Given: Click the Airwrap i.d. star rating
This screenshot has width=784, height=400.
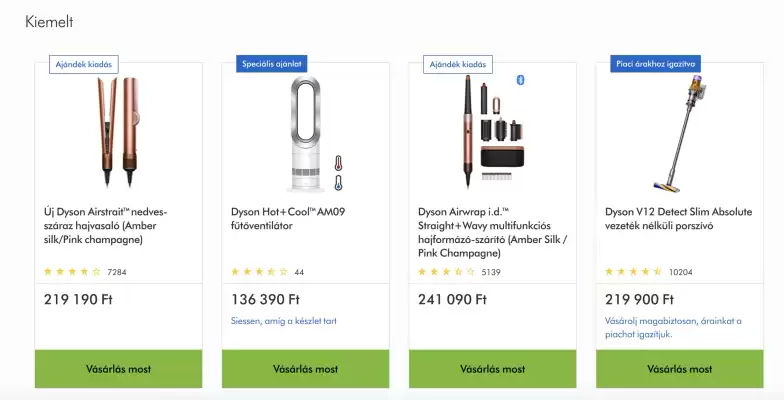Looking at the screenshot, I should tap(446, 271).
